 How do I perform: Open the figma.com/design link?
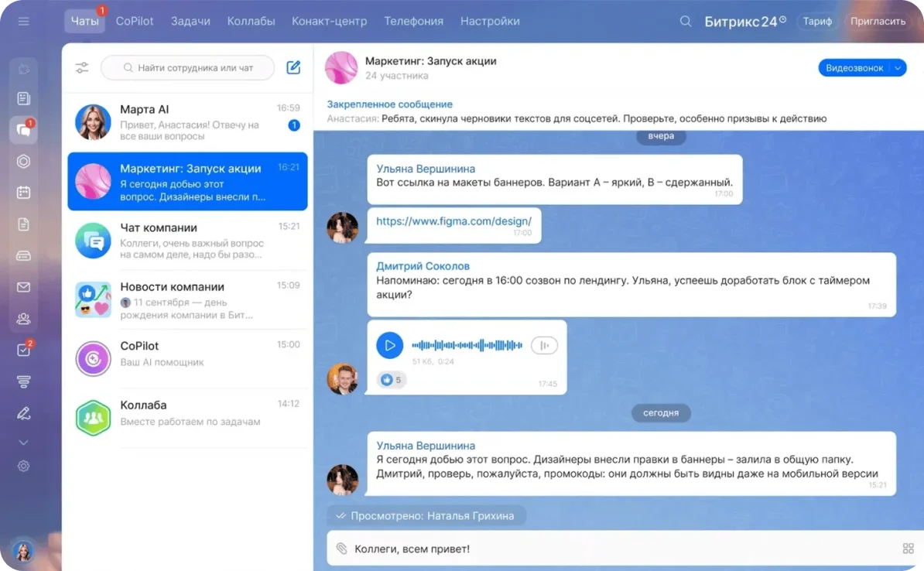click(453, 221)
